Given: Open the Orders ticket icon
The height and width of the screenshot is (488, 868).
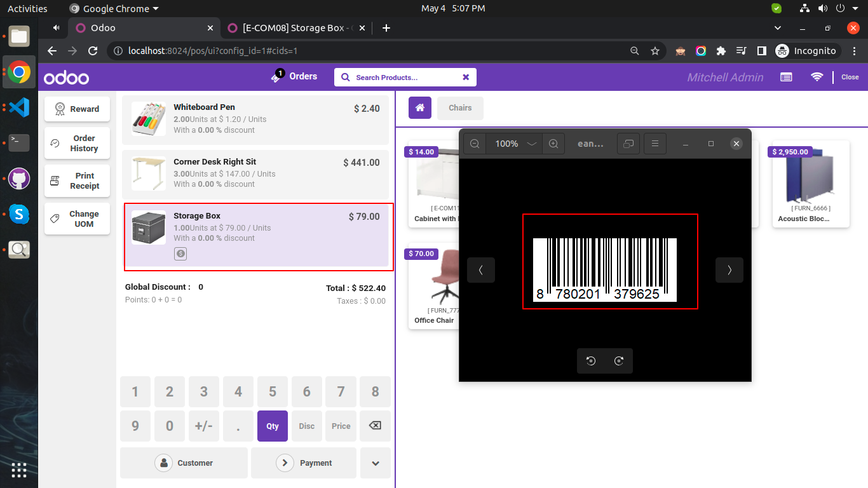Looking at the screenshot, I should (x=276, y=76).
